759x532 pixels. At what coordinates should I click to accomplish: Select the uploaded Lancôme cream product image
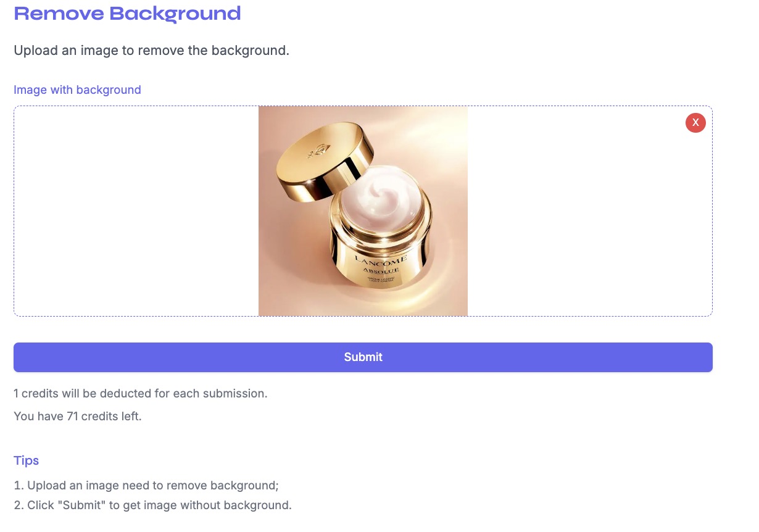pos(363,210)
